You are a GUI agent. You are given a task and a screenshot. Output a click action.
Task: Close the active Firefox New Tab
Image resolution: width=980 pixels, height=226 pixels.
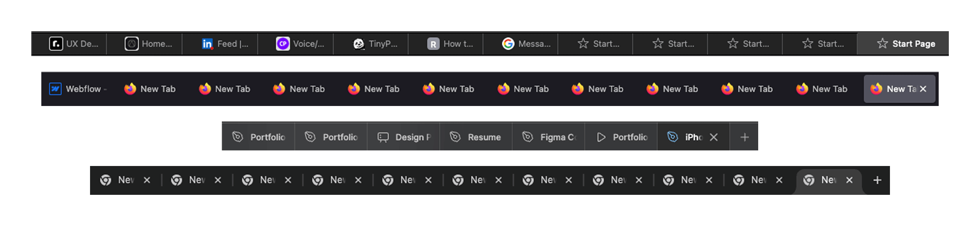pos(923,89)
